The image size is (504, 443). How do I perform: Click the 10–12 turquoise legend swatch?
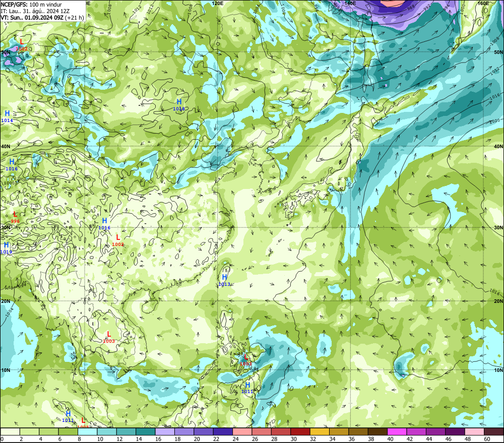point(107,431)
